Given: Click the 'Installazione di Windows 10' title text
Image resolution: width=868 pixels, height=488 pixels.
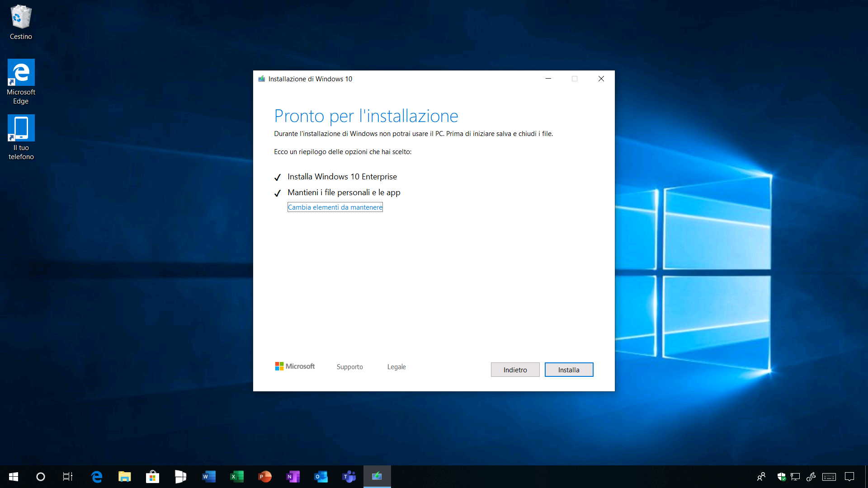Looking at the screenshot, I should 310,79.
